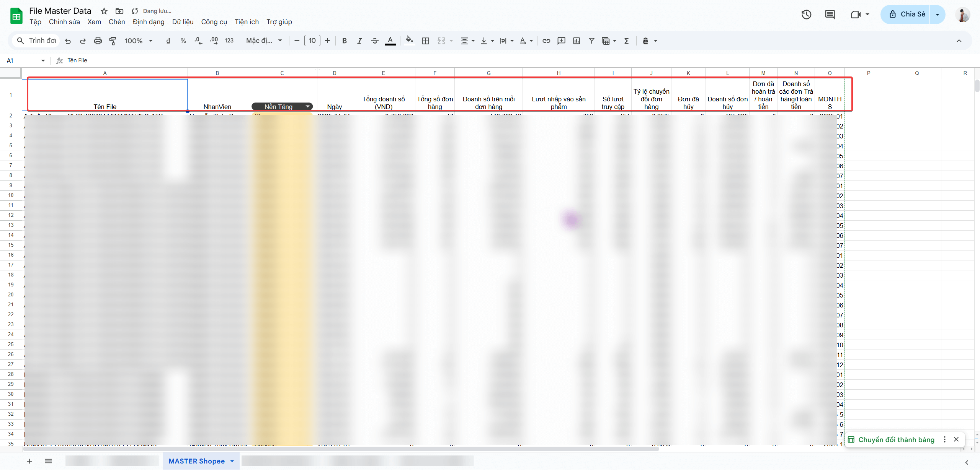The width and height of the screenshot is (980, 470).
Task: Click the Print icon in toolbar
Action: point(98,41)
